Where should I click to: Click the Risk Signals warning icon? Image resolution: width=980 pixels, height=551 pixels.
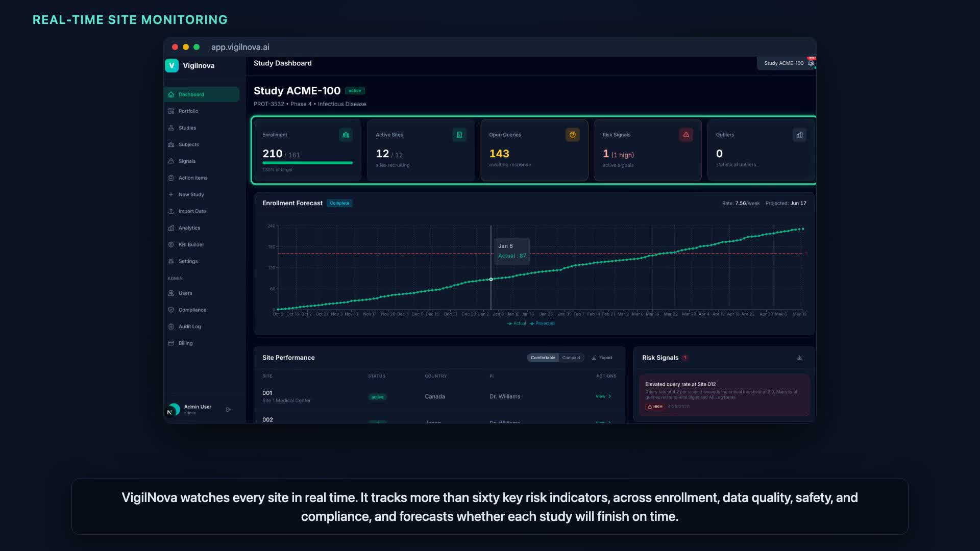(x=686, y=135)
